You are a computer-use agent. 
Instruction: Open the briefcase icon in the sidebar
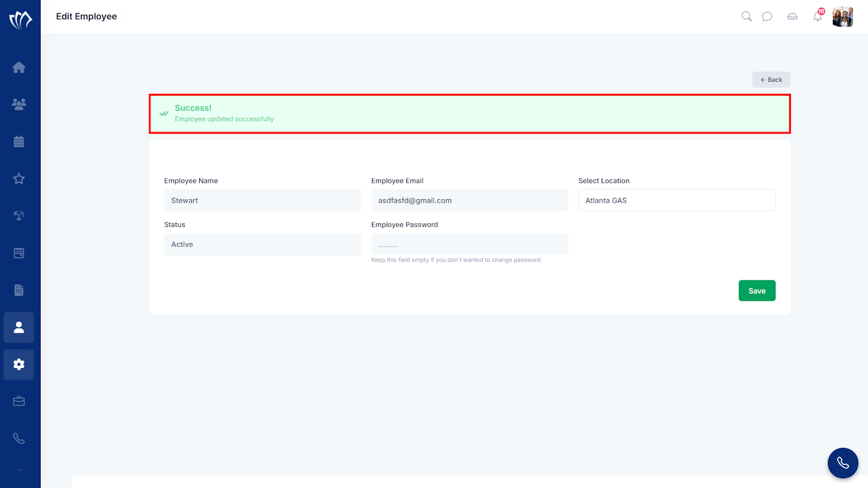(x=19, y=401)
